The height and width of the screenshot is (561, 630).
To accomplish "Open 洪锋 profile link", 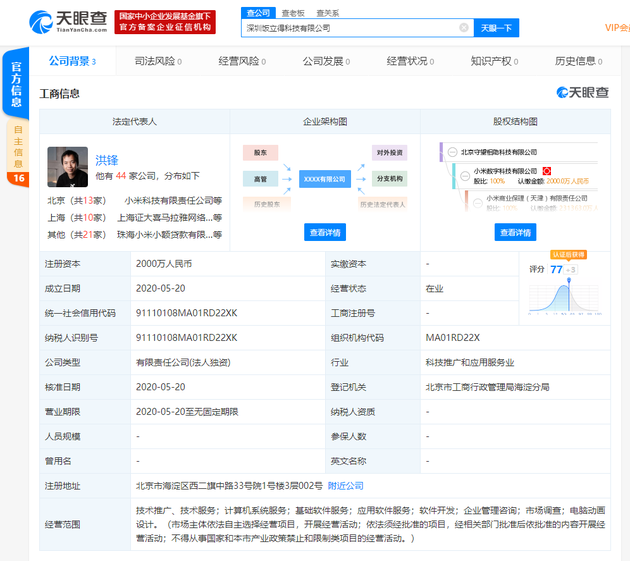I will pyautogui.click(x=106, y=160).
